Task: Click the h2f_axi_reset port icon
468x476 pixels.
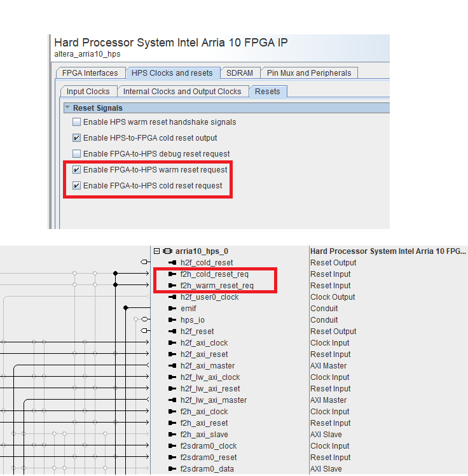Action: pyautogui.click(x=172, y=354)
